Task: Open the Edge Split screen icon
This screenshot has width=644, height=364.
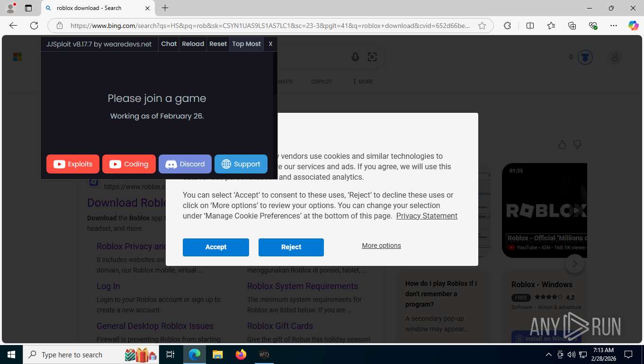Action: pos(530,26)
